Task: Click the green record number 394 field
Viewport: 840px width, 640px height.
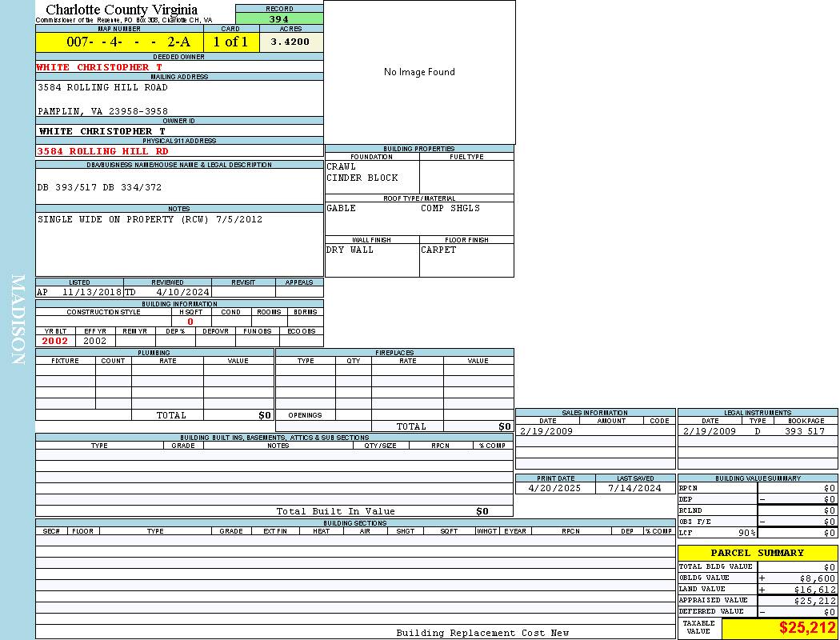Action: (x=279, y=19)
